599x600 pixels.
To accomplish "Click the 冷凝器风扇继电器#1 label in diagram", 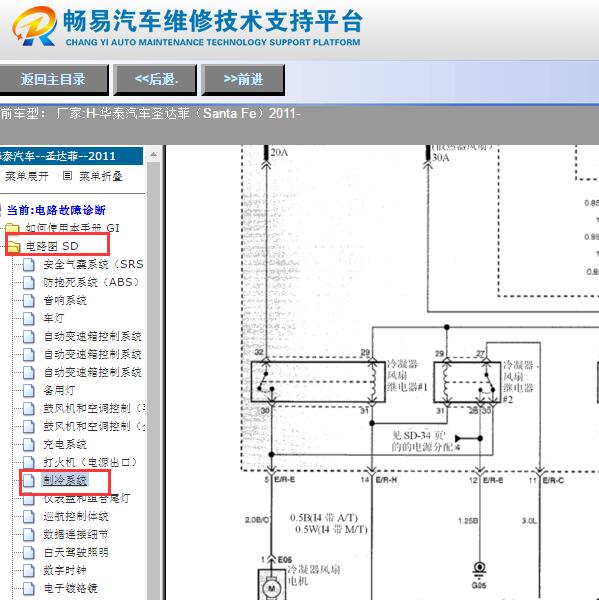I will tap(406, 375).
